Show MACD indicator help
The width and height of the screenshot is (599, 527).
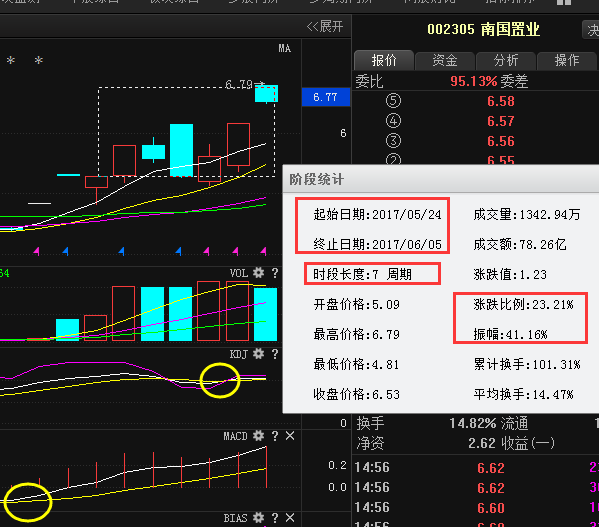(x=275, y=436)
